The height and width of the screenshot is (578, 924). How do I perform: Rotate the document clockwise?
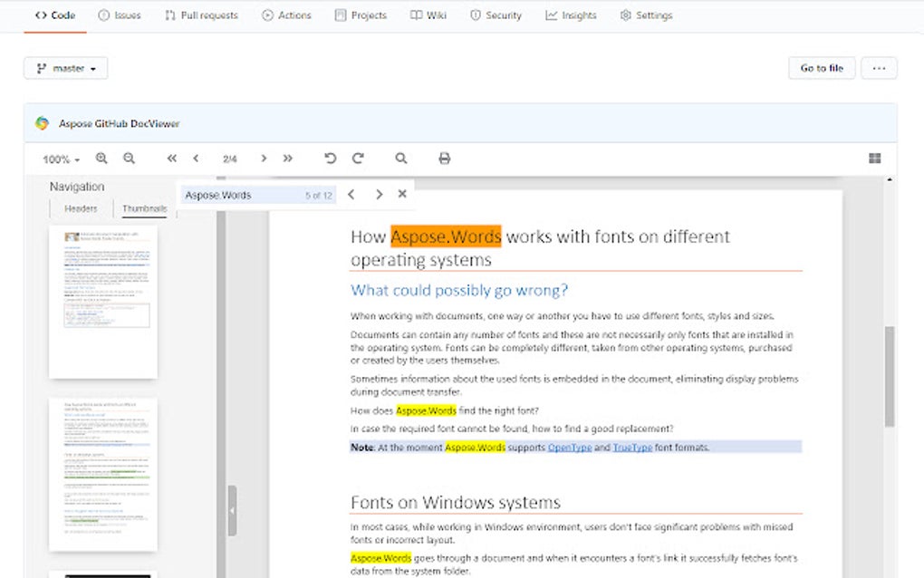point(358,158)
